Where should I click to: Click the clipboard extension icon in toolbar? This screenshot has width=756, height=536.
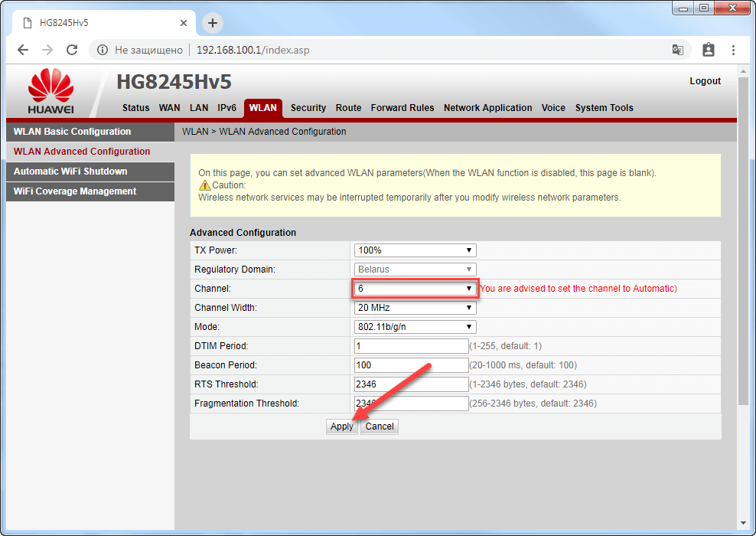coord(709,50)
